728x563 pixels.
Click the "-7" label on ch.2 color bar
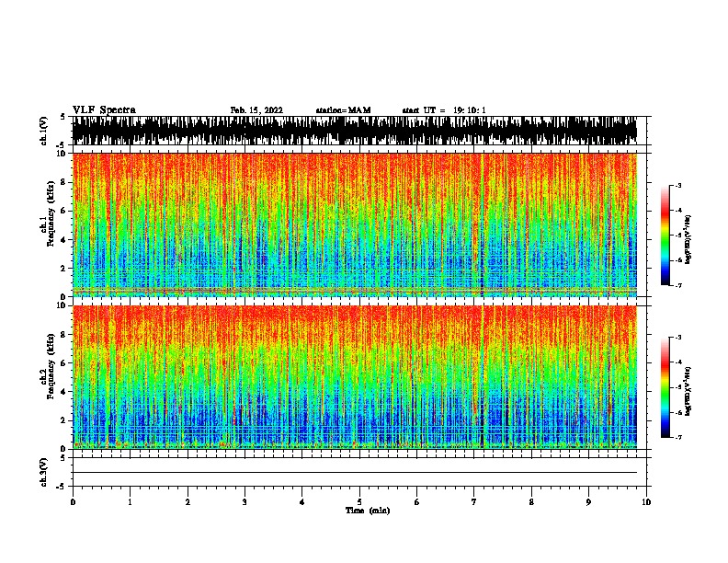[x=678, y=437]
